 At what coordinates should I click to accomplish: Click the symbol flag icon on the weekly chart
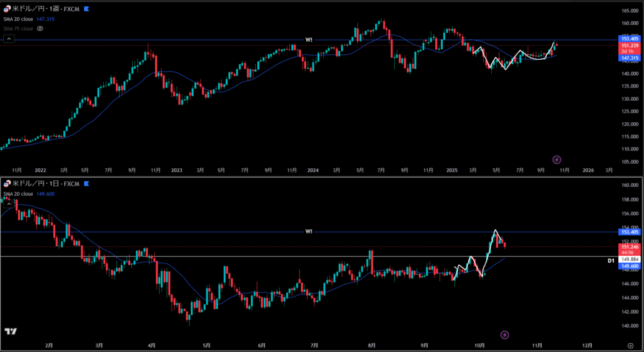(x=86, y=10)
